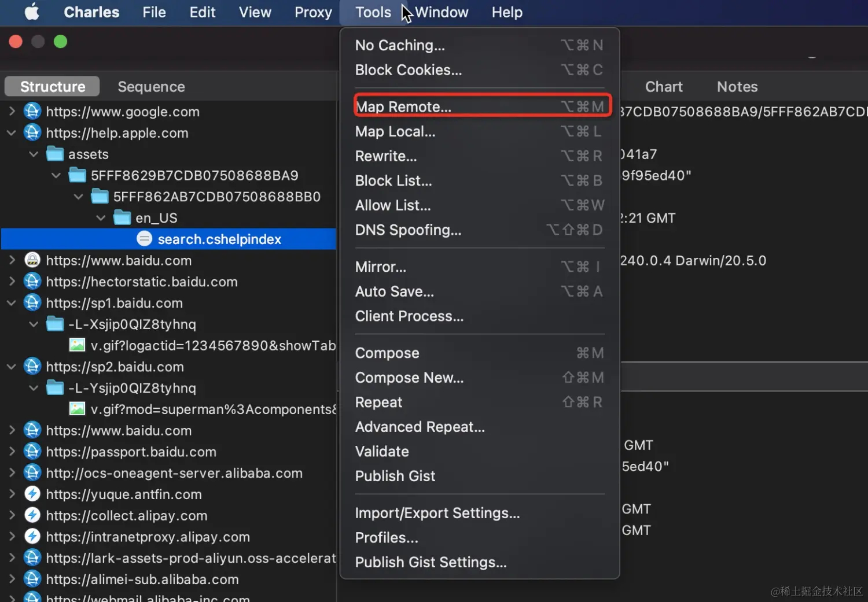868x602 pixels.
Task: Open Block List... settings
Action: point(480,180)
